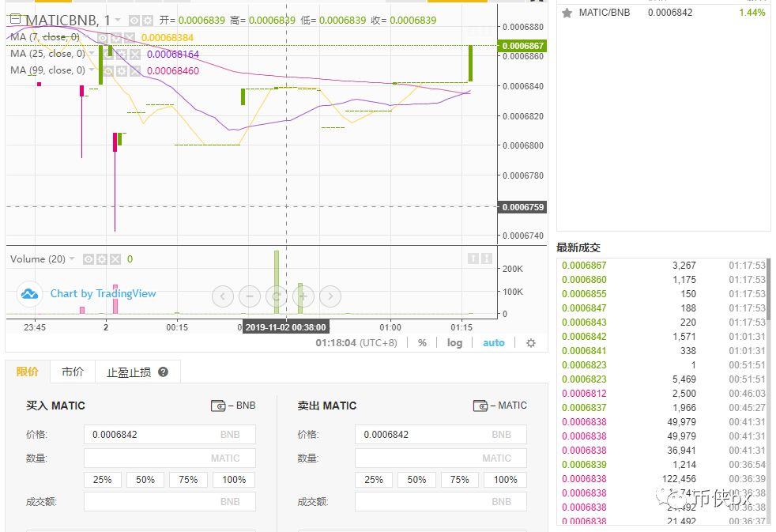Remove the MA 7 indicator

click(x=129, y=38)
